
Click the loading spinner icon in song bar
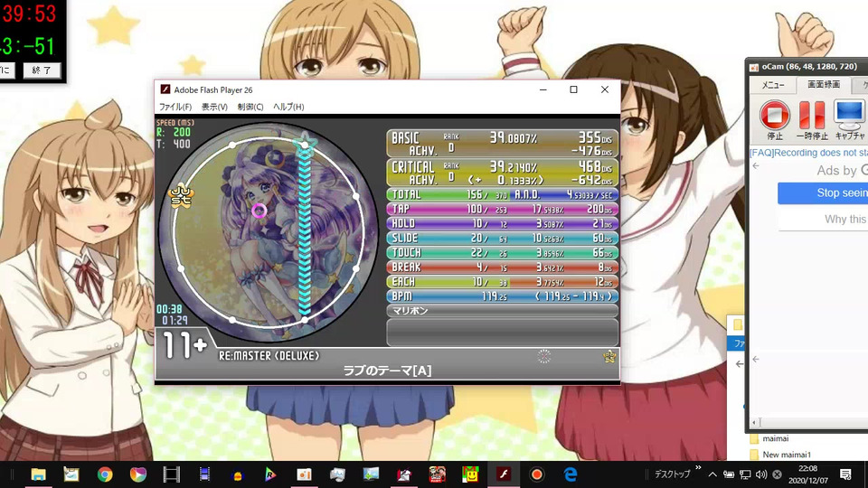click(x=544, y=356)
